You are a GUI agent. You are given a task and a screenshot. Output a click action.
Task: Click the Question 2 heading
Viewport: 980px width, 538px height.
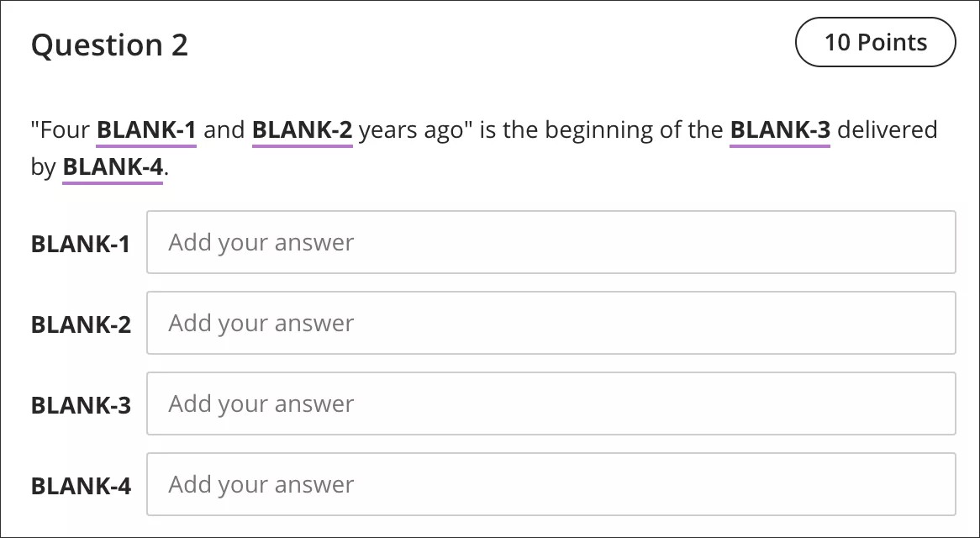click(108, 45)
